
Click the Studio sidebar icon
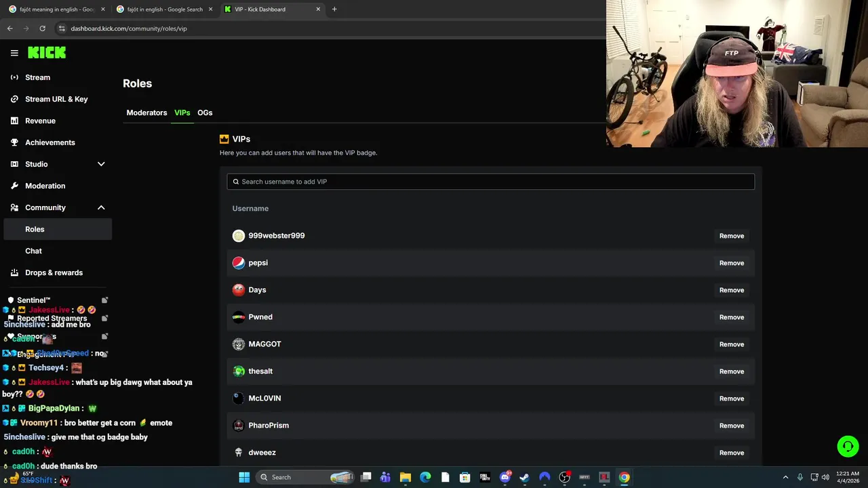point(14,164)
